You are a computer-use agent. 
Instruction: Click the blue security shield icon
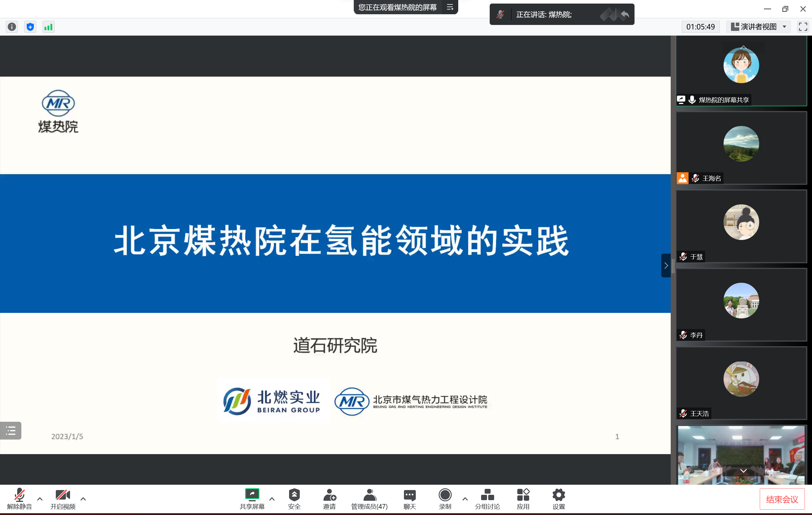pos(30,27)
